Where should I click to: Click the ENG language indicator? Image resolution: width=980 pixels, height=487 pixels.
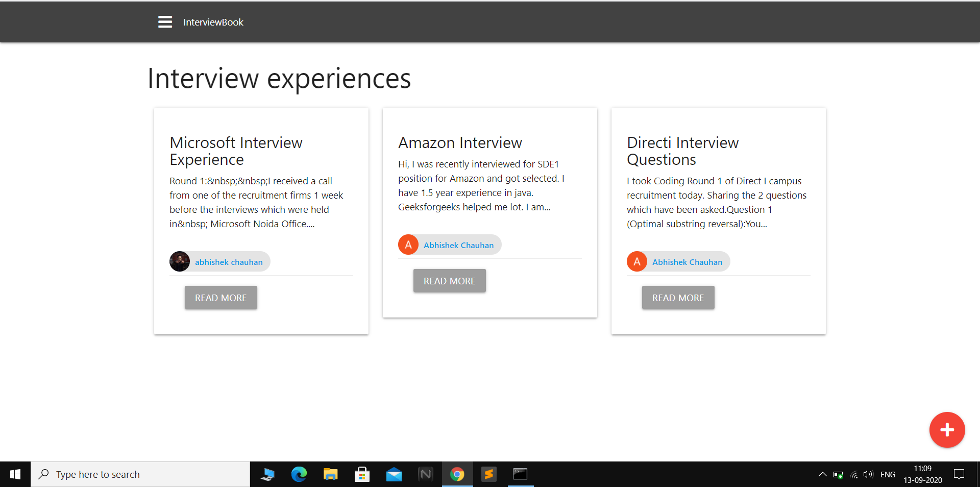pyautogui.click(x=888, y=474)
